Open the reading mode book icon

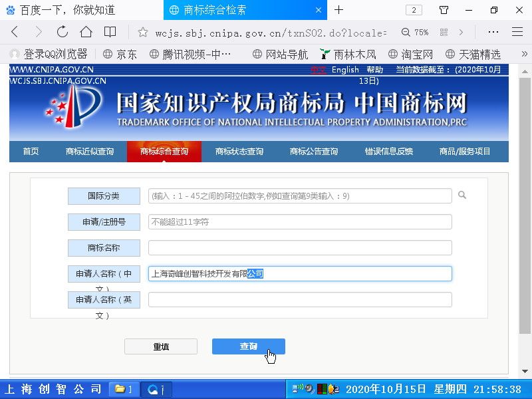(110, 32)
